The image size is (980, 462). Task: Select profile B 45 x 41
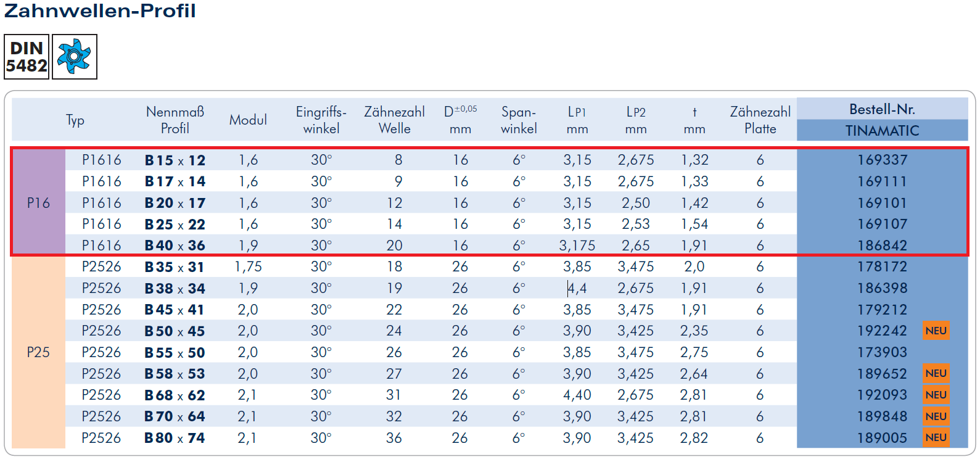(175, 310)
